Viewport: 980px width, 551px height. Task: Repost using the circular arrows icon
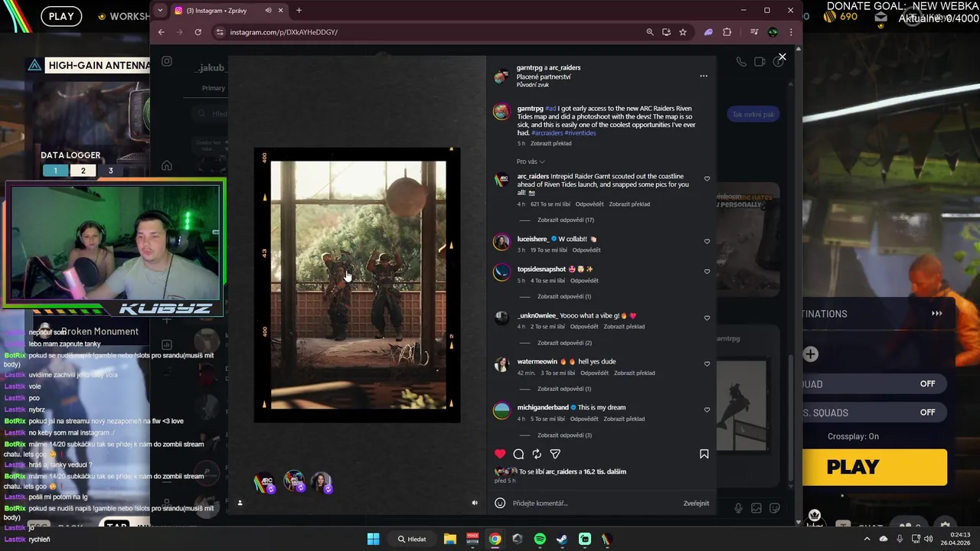pyautogui.click(x=537, y=454)
